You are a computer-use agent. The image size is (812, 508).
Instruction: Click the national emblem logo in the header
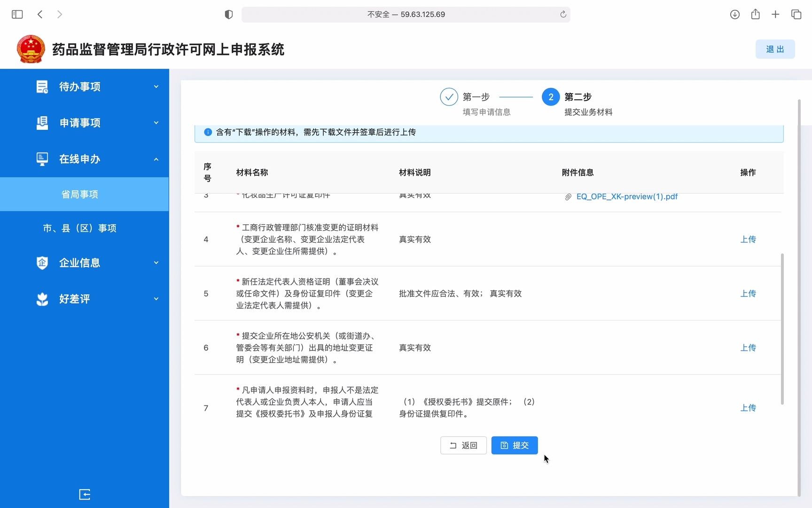[x=31, y=49]
